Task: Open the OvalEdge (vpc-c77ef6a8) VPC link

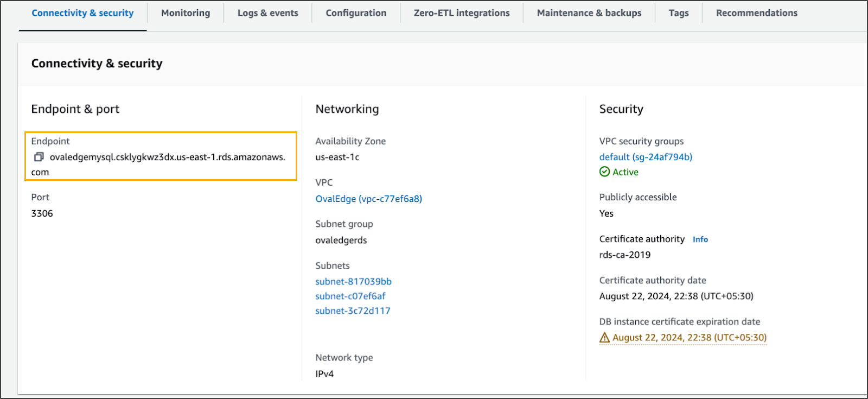Action: (x=368, y=199)
